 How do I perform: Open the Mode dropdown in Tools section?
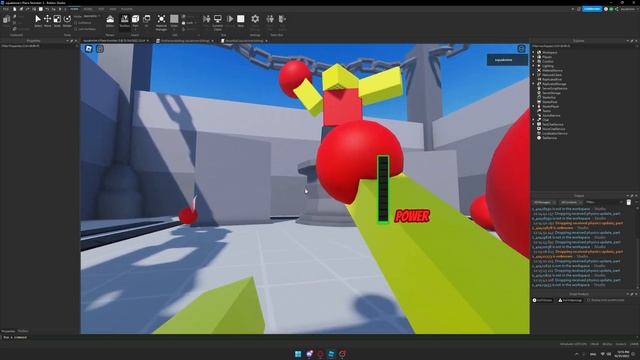click(x=91, y=16)
